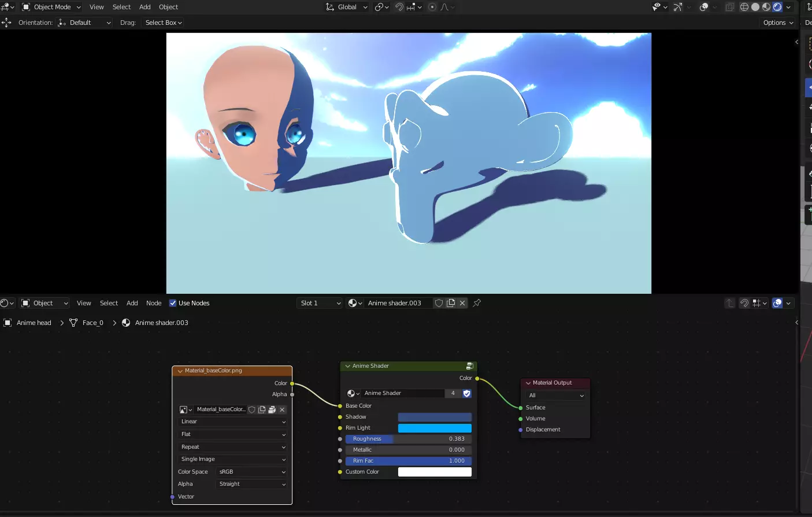The width and height of the screenshot is (812, 517).
Task: Switch viewport to solid shading
Action: [755, 7]
